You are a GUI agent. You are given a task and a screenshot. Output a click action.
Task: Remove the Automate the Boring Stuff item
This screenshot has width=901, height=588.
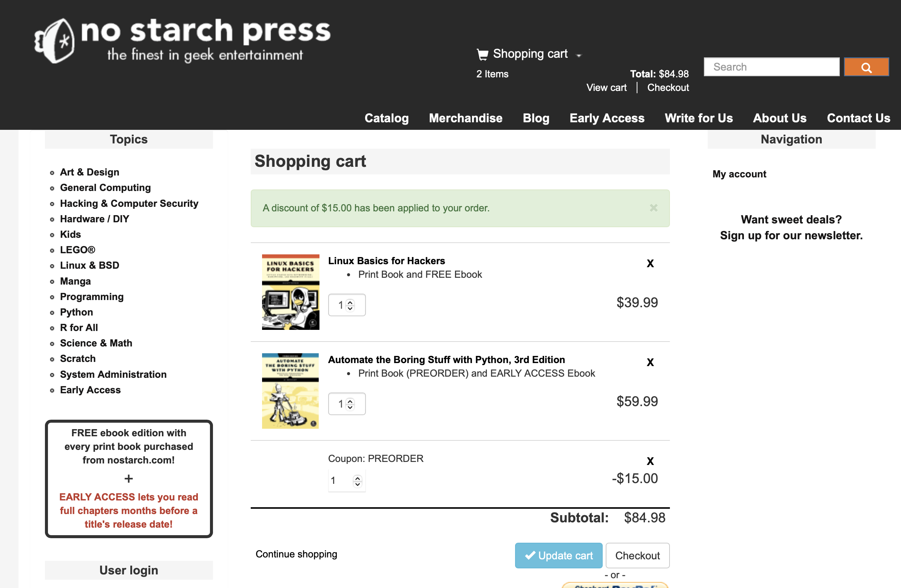pyautogui.click(x=650, y=362)
